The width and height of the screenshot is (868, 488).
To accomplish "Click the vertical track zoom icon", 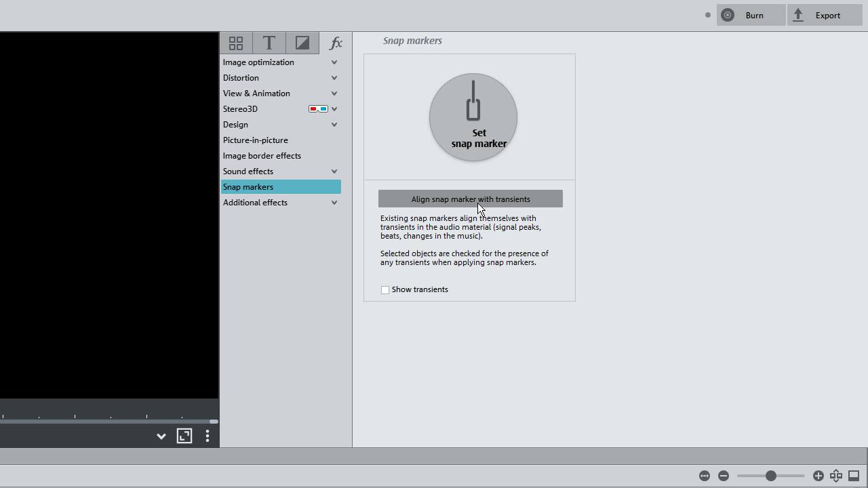I will click(x=836, y=476).
